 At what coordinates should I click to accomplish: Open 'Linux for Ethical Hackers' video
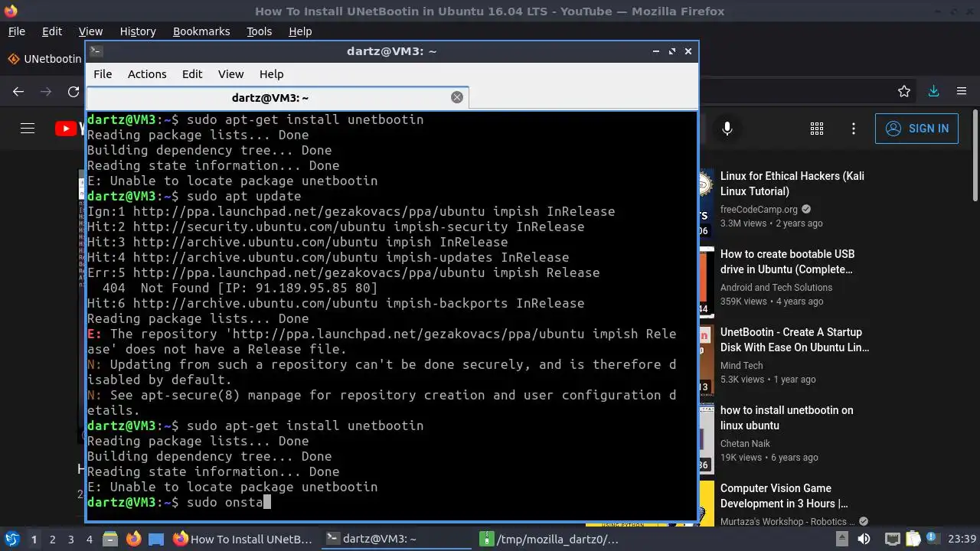[792, 184]
